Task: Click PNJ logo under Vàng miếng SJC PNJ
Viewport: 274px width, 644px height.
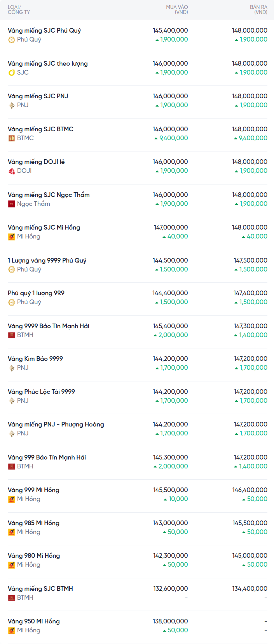Action: 12,105
